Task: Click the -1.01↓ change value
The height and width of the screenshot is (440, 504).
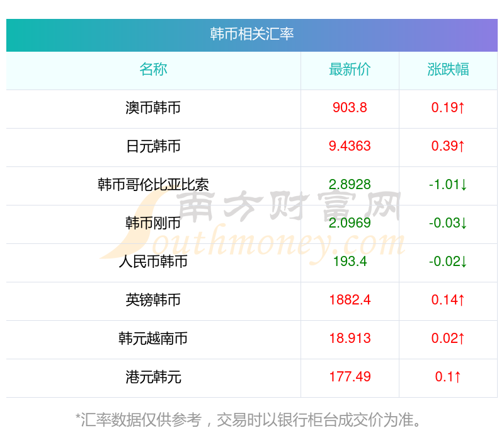Action: [x=448, y=184]
